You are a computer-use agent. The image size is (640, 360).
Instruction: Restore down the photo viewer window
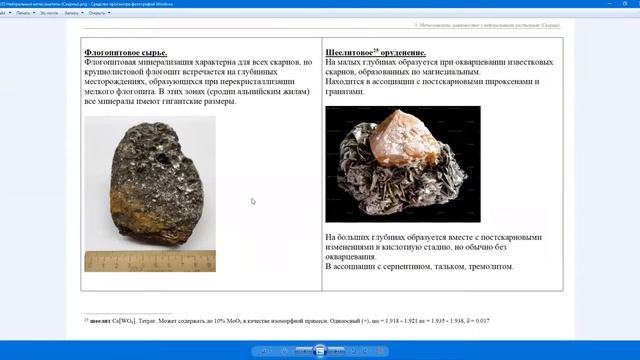tap(625, 4)
